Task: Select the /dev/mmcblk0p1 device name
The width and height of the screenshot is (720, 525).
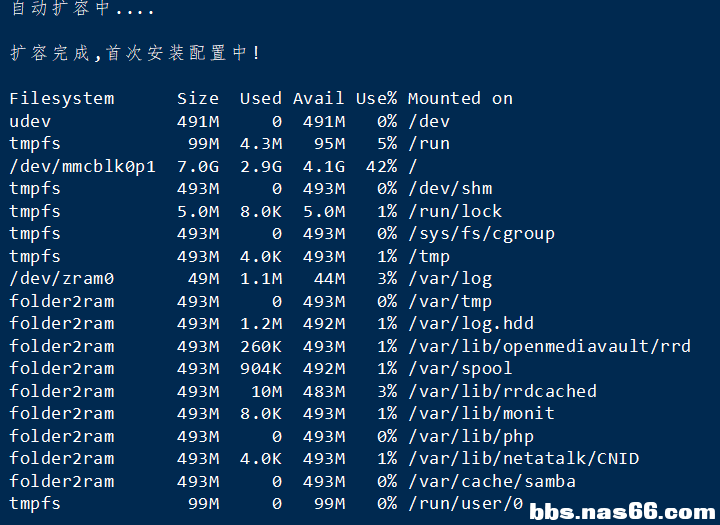Action: (x=83, y=166)
